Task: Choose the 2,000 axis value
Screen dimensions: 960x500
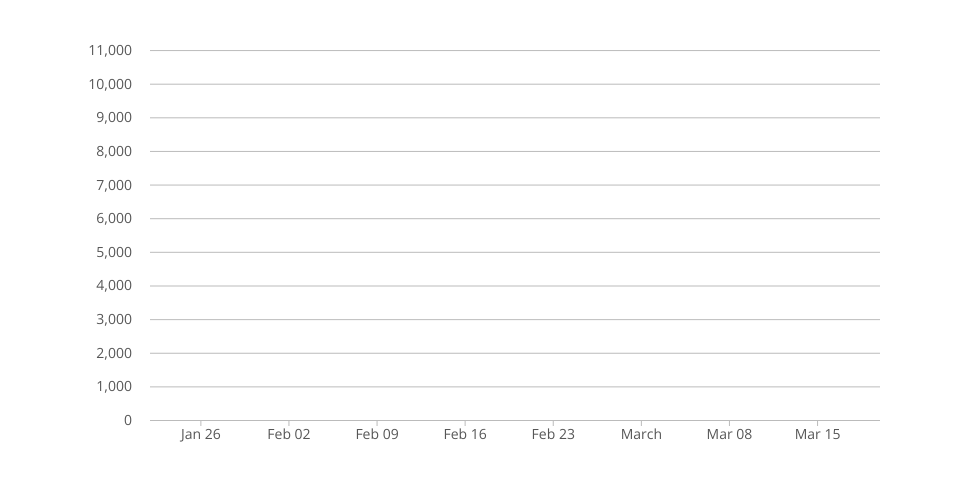Action: (x=113, y=353)
